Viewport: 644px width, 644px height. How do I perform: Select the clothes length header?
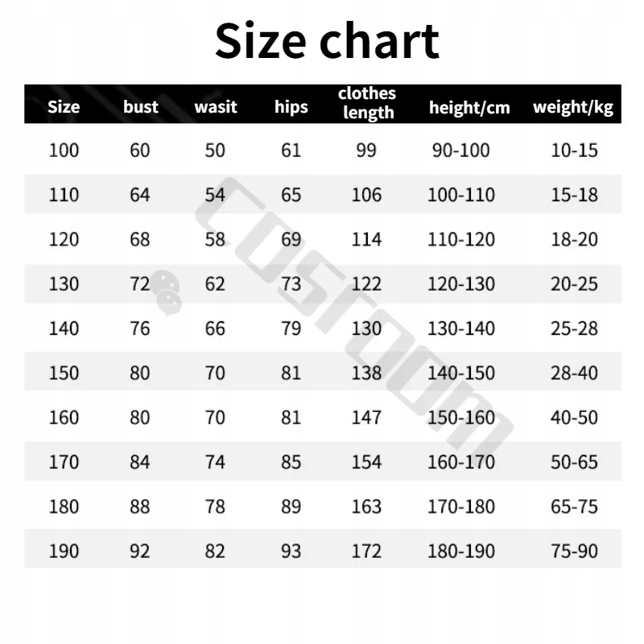[367, 103]
